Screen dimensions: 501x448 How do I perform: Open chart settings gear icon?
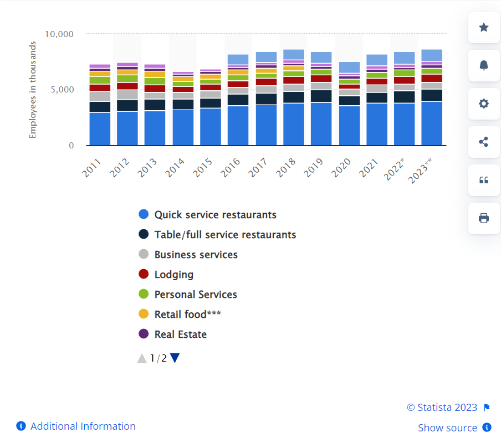[483, 104]
